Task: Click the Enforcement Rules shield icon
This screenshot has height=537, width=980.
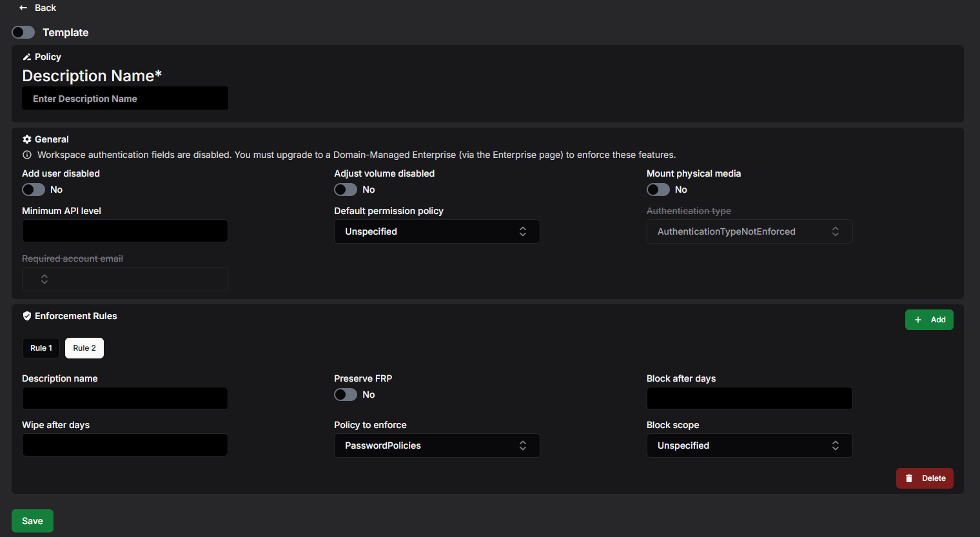Action: pos(27,316)
